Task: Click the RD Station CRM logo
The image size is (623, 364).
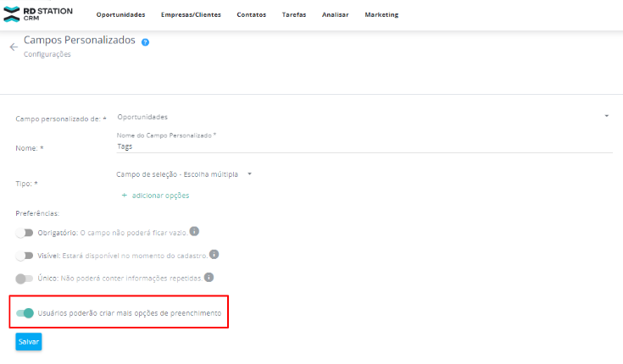Action: pyautogui.click(x=38, y=14)
